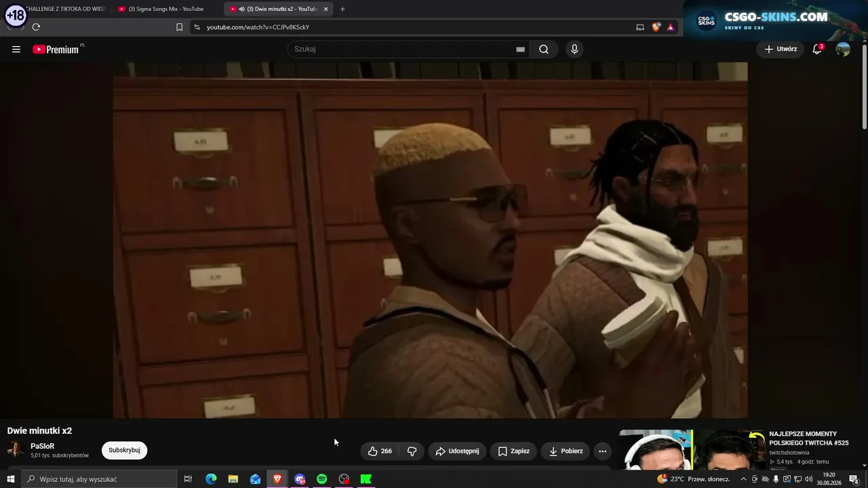Open a new browser tab
This screenshot has height=488, width=868.
pos(342,9)
